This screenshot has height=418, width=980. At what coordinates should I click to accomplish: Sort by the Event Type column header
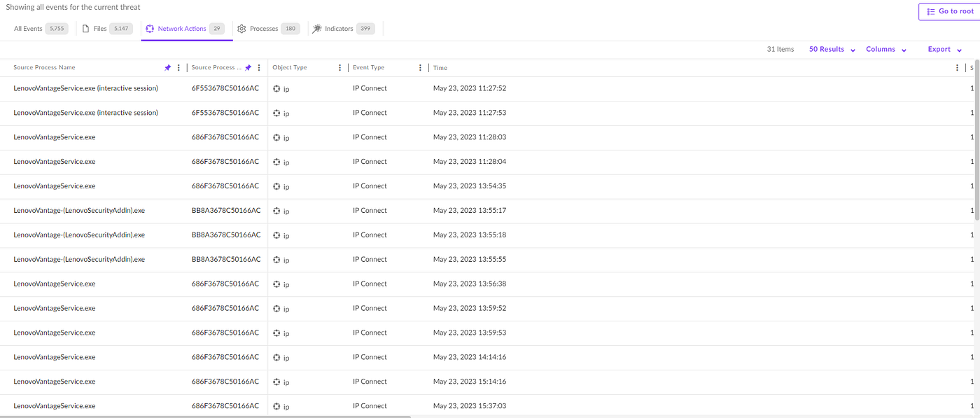pos(368,68)
